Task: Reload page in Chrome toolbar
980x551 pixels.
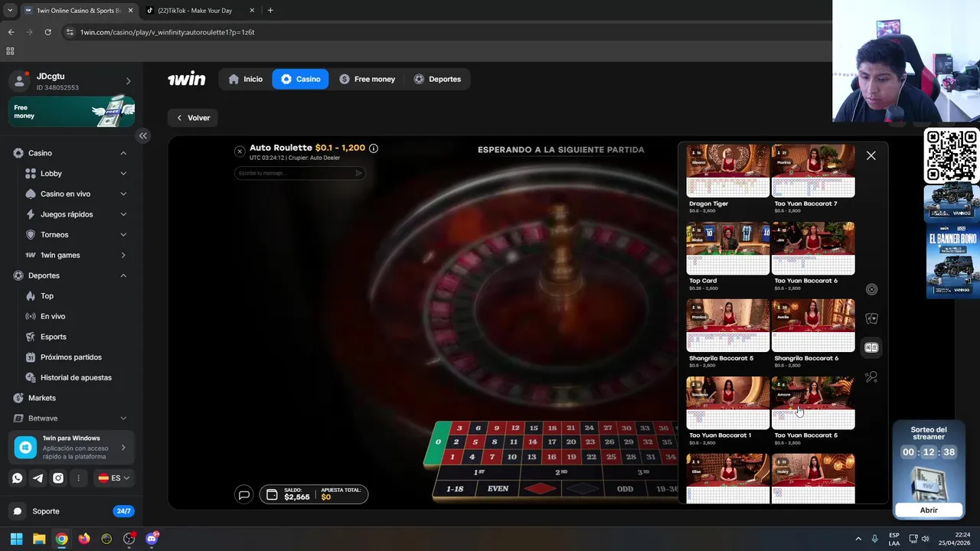Action: (47, 32)
